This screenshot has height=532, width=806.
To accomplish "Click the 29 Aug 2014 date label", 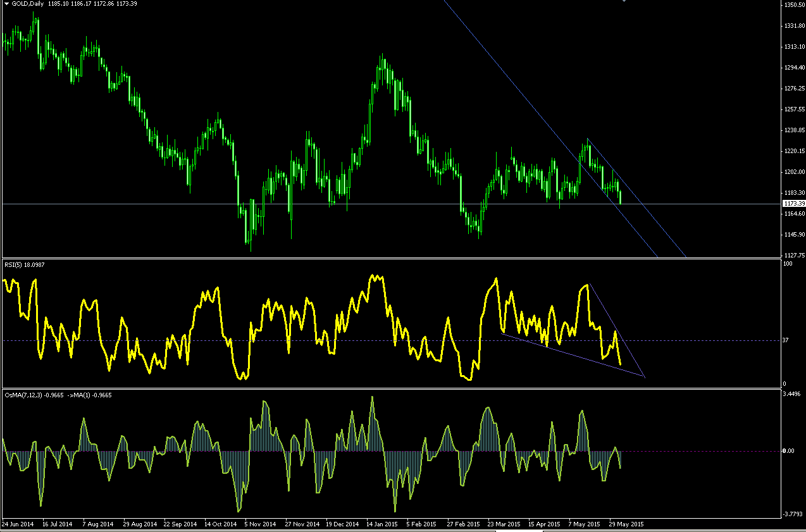I will pyautogui.click(x=140, y=524).
